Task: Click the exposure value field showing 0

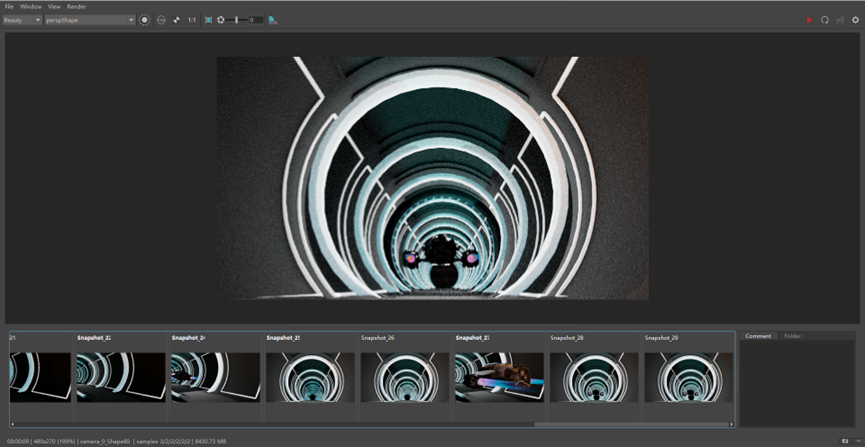Action: 255,20
